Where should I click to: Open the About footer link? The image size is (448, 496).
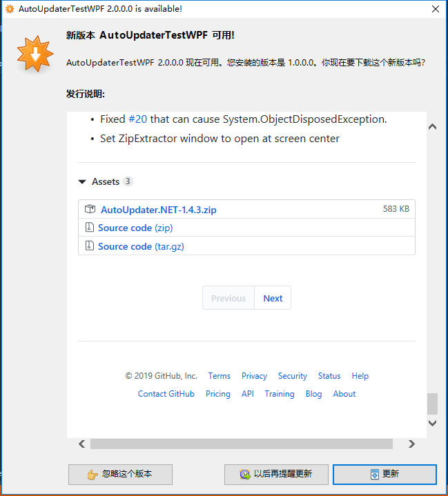(344, 394)
